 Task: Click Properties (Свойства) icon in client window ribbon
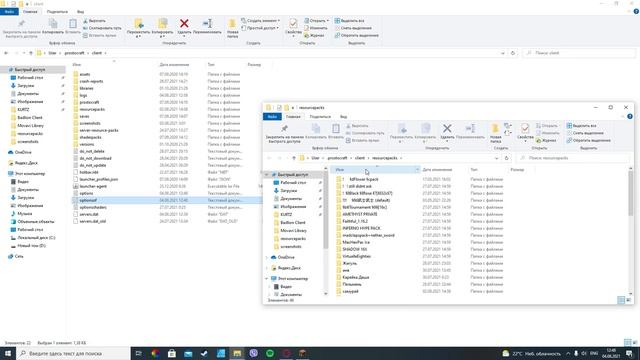click(293, 24)
